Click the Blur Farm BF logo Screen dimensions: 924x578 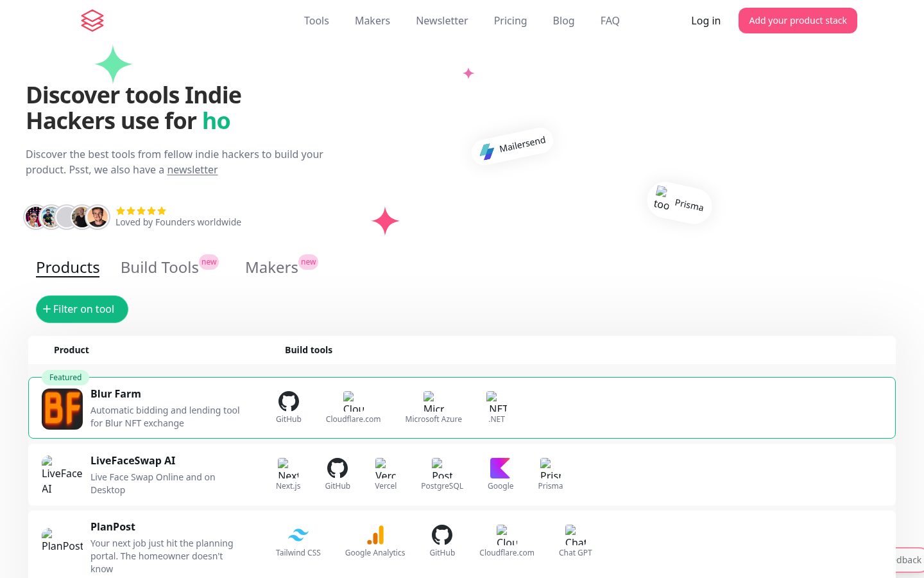(x=62, y=409)
